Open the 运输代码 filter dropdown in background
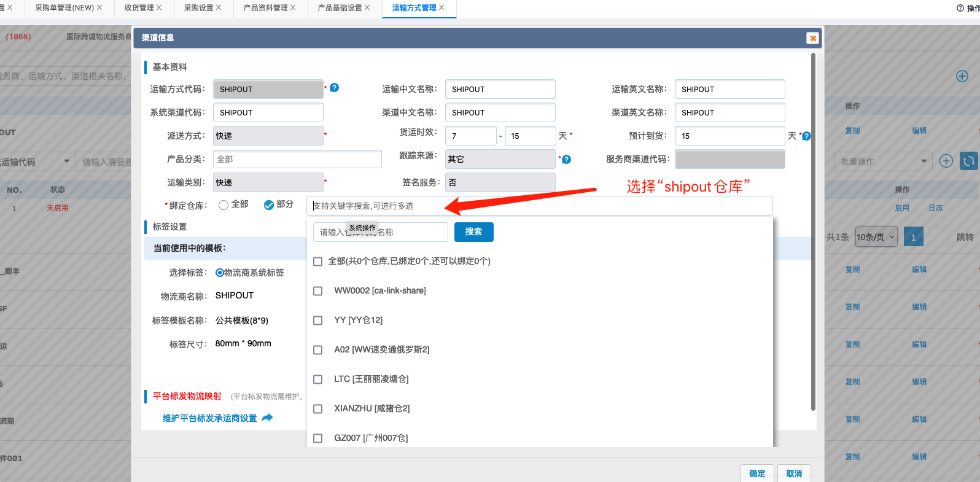Viewport: 980px width, 482px height. 37,162
